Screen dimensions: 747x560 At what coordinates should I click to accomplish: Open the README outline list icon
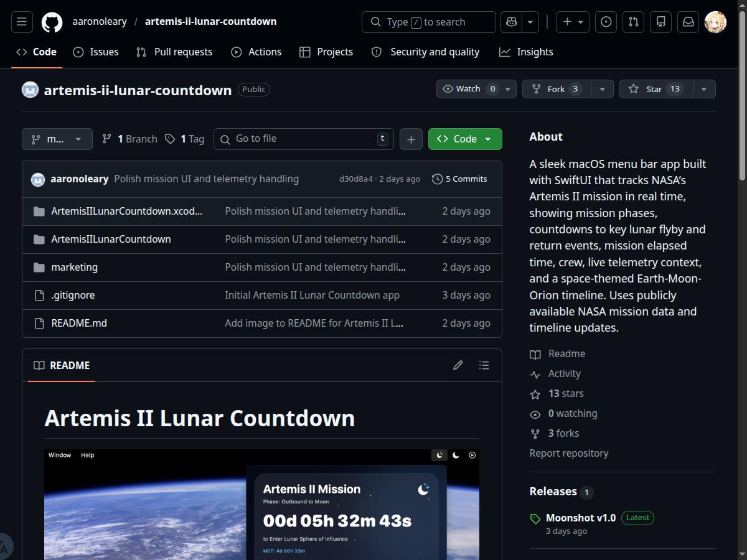pyautogui.click(x=484, y=365)
